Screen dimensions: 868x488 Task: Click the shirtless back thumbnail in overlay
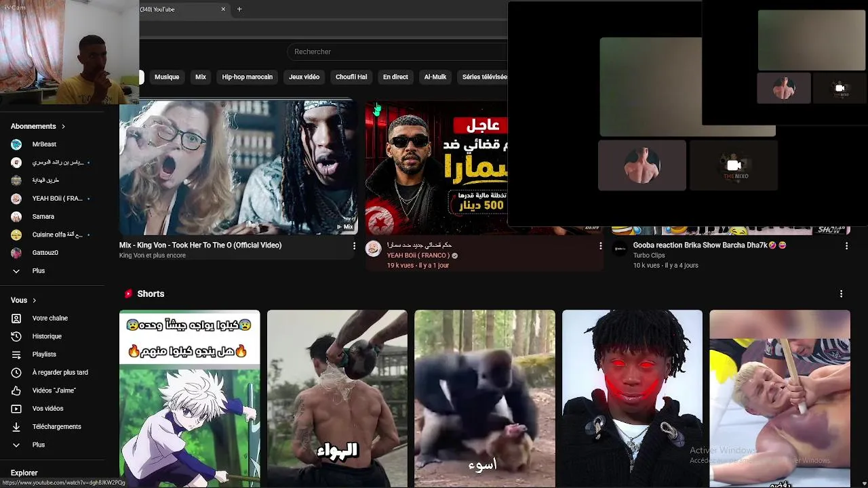pyautogui.click(x=642, y=165)
